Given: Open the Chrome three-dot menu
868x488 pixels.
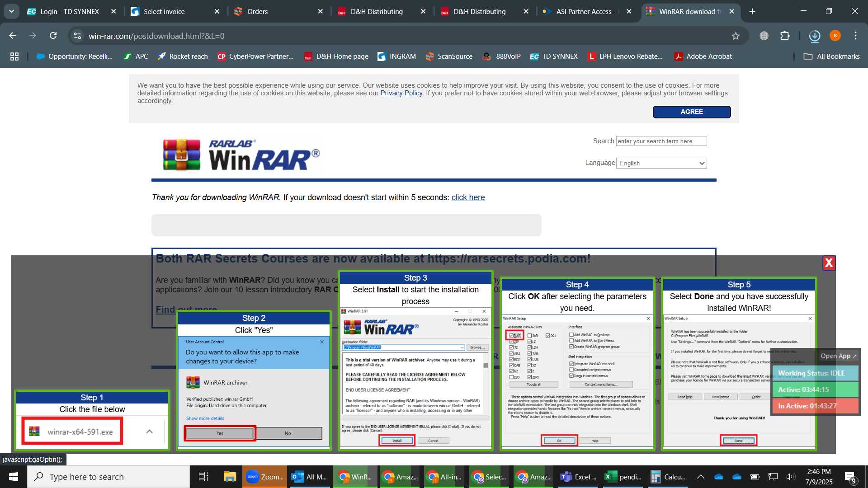Looking at the screenshot, I should (x=855, y=36).
